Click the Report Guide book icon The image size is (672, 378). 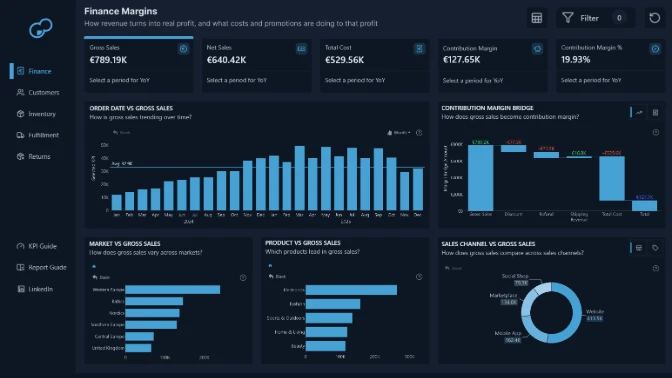20,267
